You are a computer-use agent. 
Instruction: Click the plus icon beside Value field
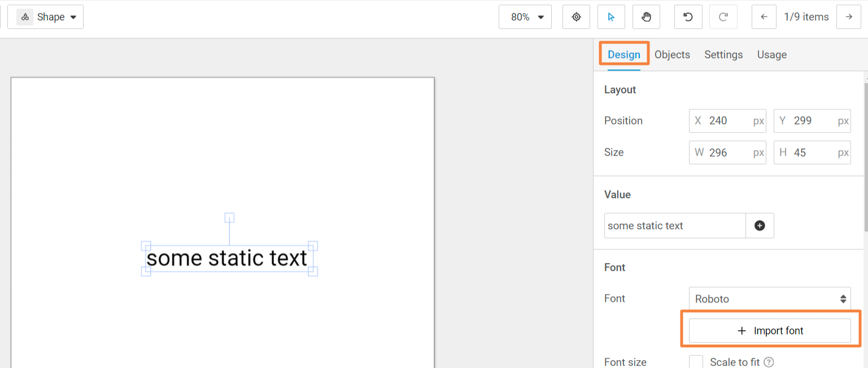pyautogui.click(x=760, y=226)
